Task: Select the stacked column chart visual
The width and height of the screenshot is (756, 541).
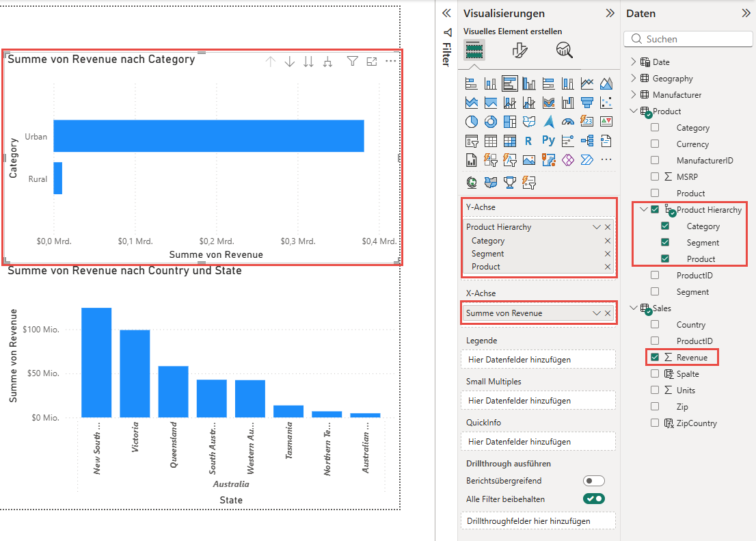Action: tap(490, 83)
